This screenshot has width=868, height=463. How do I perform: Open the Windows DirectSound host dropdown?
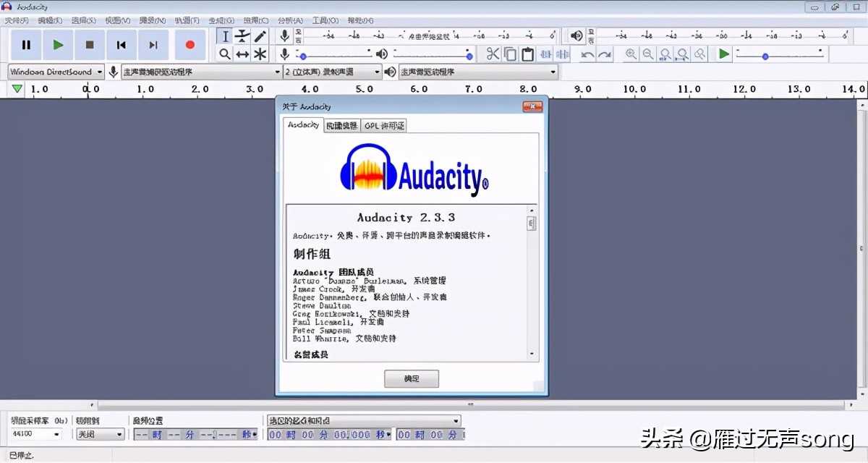pos(56,72)
